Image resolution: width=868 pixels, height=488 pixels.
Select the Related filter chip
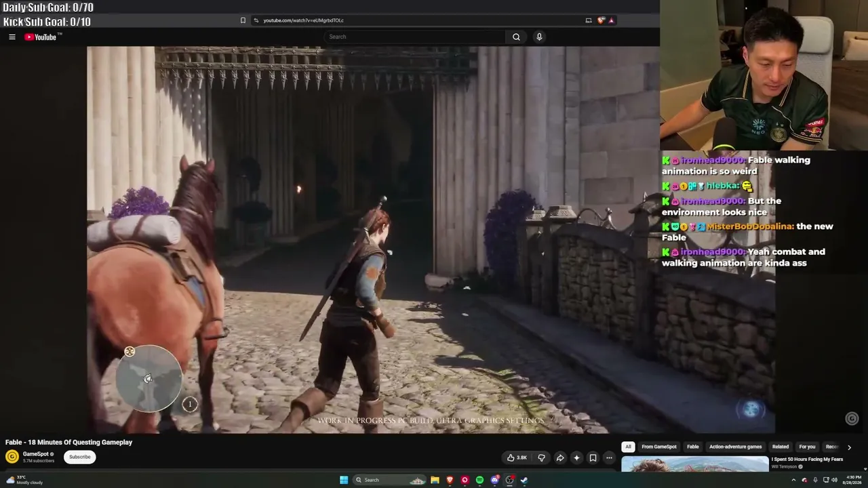click(x=781, y=447)
